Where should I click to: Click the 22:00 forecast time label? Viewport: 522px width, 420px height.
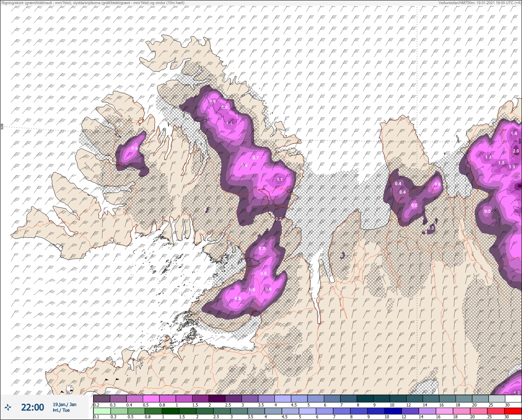click(33, 407)
